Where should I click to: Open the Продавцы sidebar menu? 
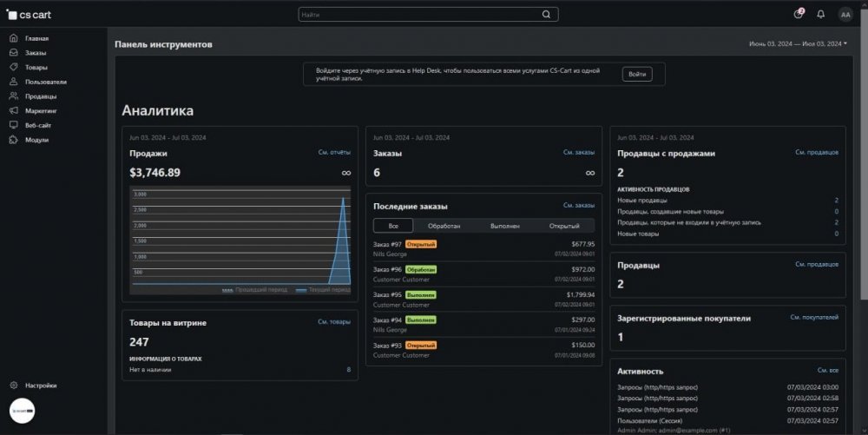[x=40, y=96]
